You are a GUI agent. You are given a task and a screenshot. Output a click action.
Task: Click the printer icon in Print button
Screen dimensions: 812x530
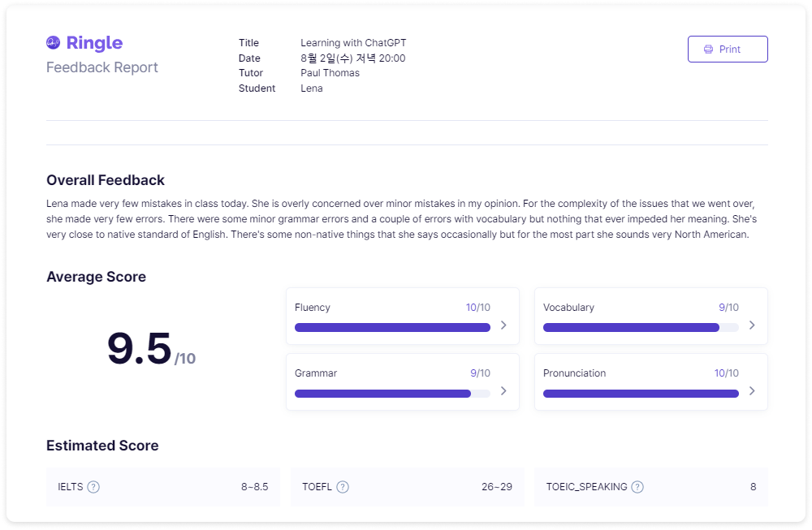(x=708, y=50)
